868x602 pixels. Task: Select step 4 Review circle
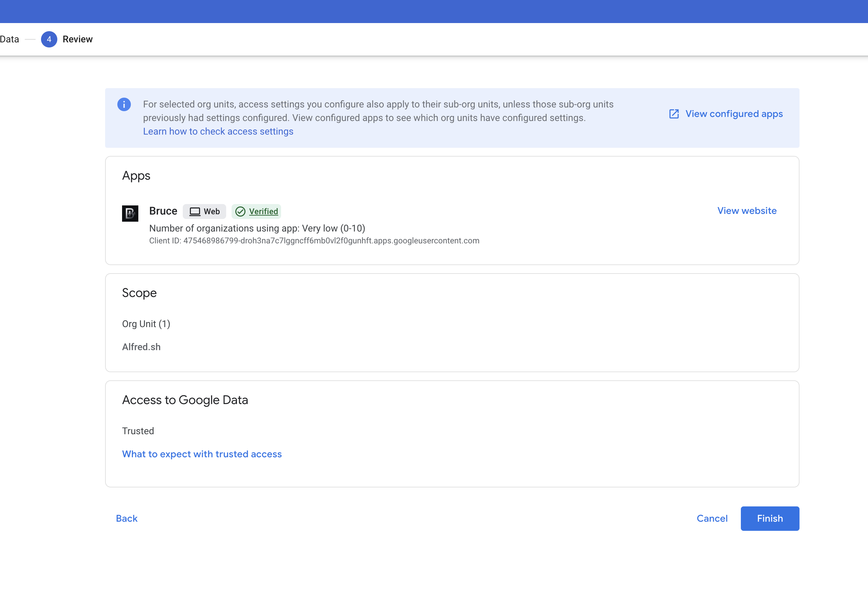49,39
